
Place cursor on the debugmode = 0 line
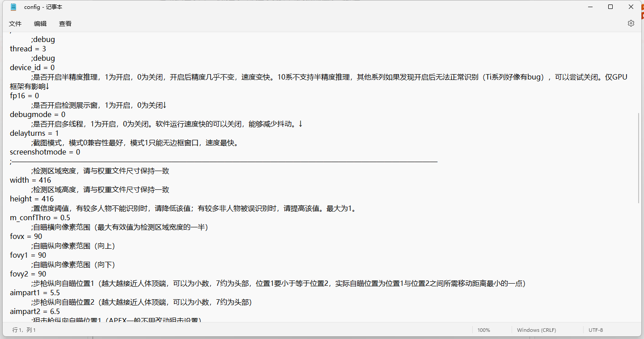click(38, 114)
